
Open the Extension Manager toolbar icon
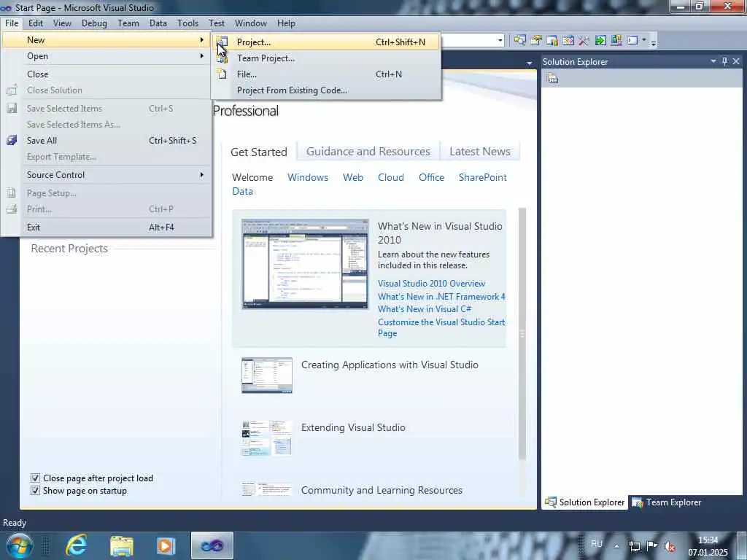pos(616,41)
